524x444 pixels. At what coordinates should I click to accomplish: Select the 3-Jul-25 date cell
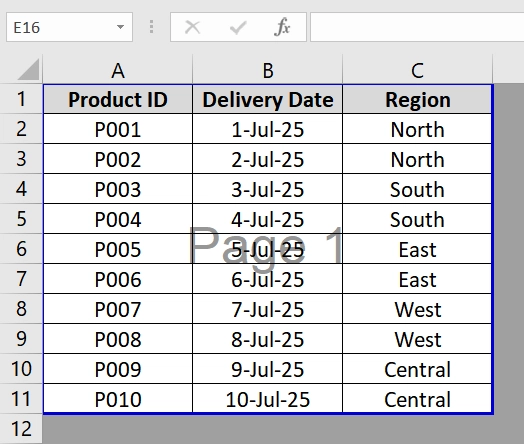pos(268,189)
